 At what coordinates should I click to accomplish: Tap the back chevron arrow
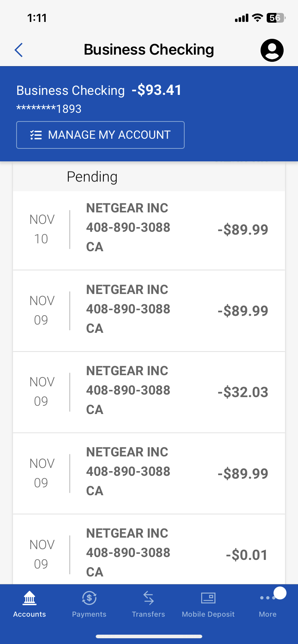19,50
